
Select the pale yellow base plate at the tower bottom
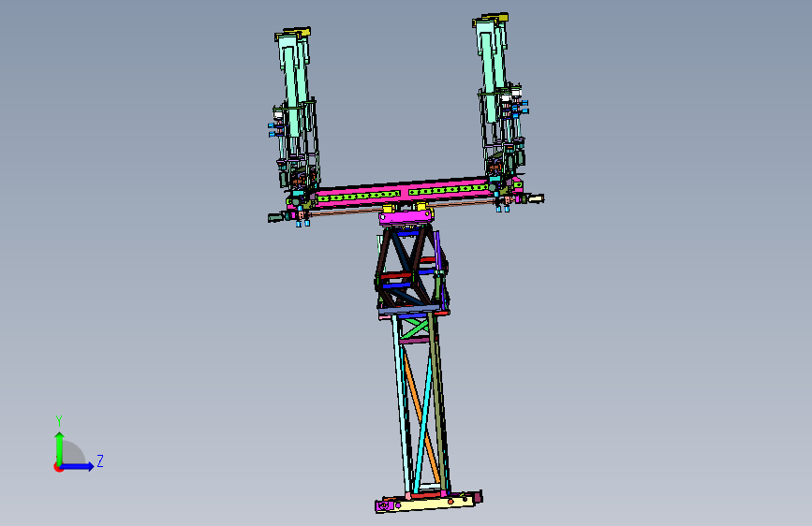(431, 504)
